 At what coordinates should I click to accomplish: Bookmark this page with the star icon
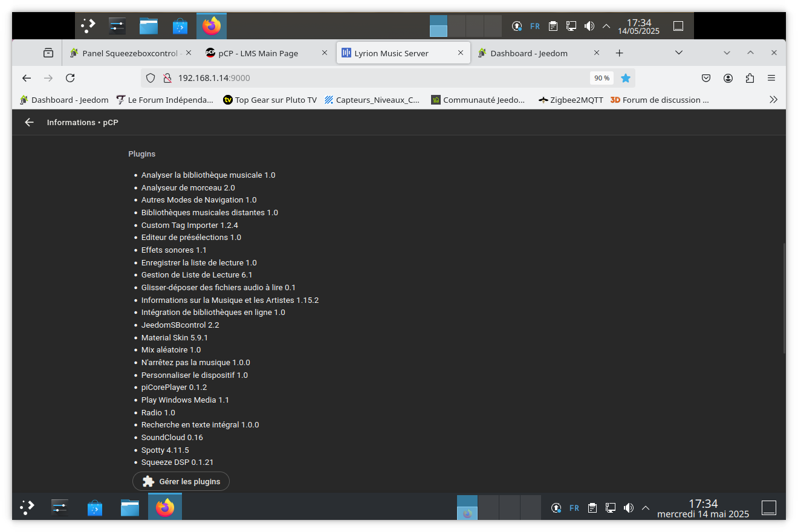click(626, 78)
